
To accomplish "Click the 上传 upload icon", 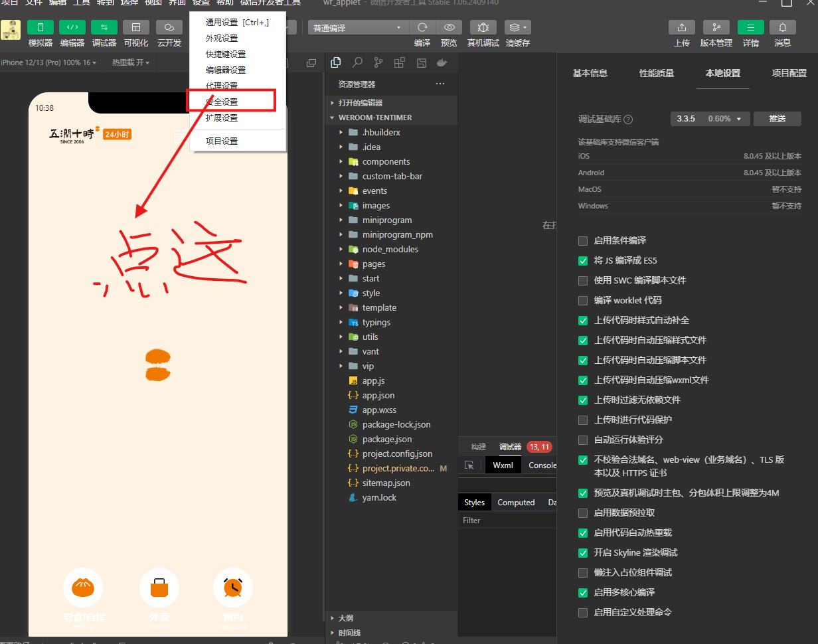I will pyautogui.click(x=682, y=27).
